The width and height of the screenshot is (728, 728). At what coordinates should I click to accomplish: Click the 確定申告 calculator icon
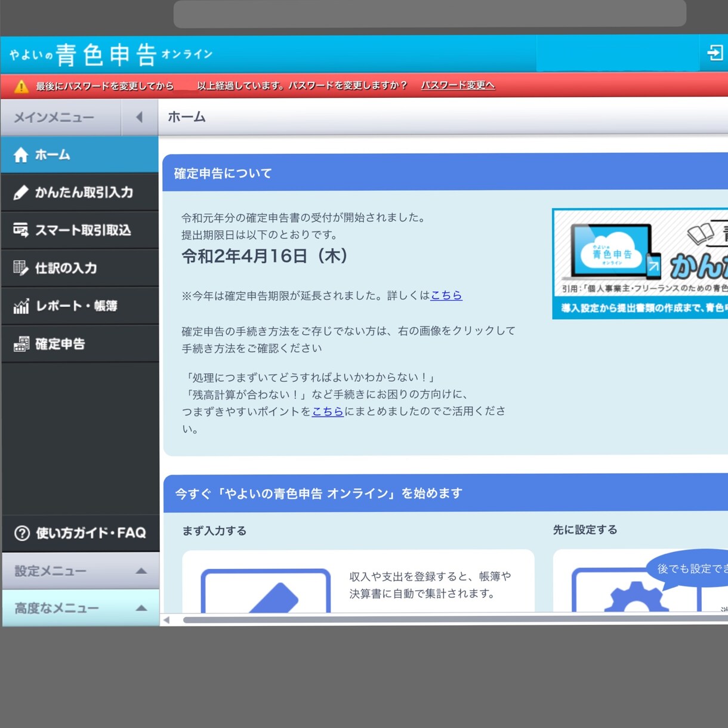[x=21, y=344]
